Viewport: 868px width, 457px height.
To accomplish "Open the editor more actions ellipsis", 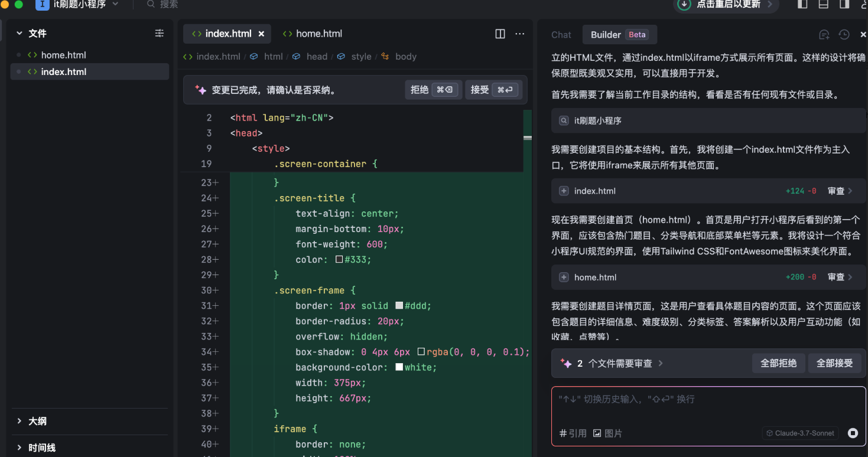I will 519,34.
